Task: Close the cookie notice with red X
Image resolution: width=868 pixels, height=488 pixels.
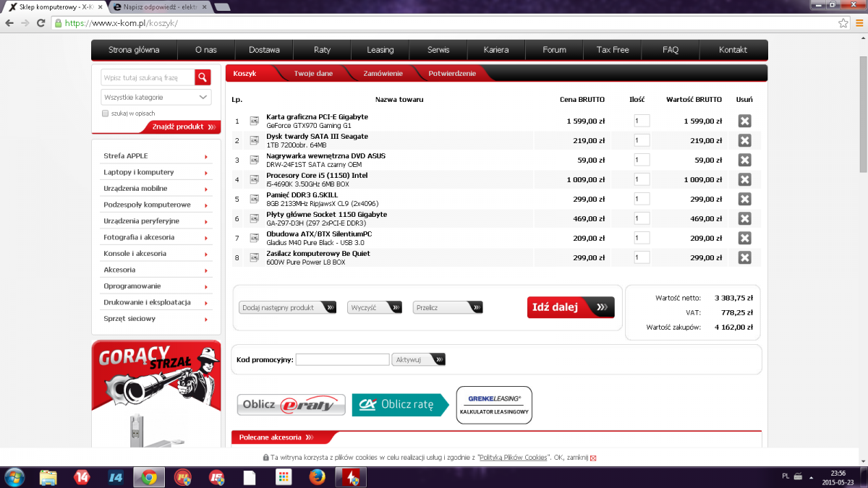Action: [594, 458]
